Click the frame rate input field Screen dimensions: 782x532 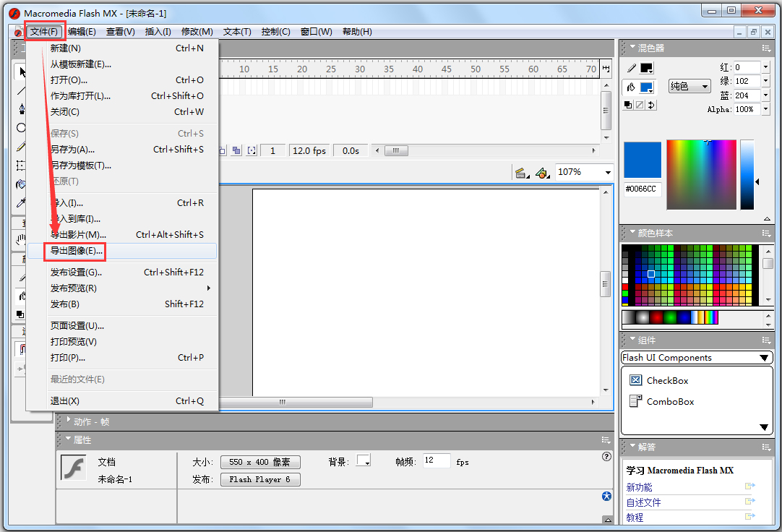click(437, 460)
